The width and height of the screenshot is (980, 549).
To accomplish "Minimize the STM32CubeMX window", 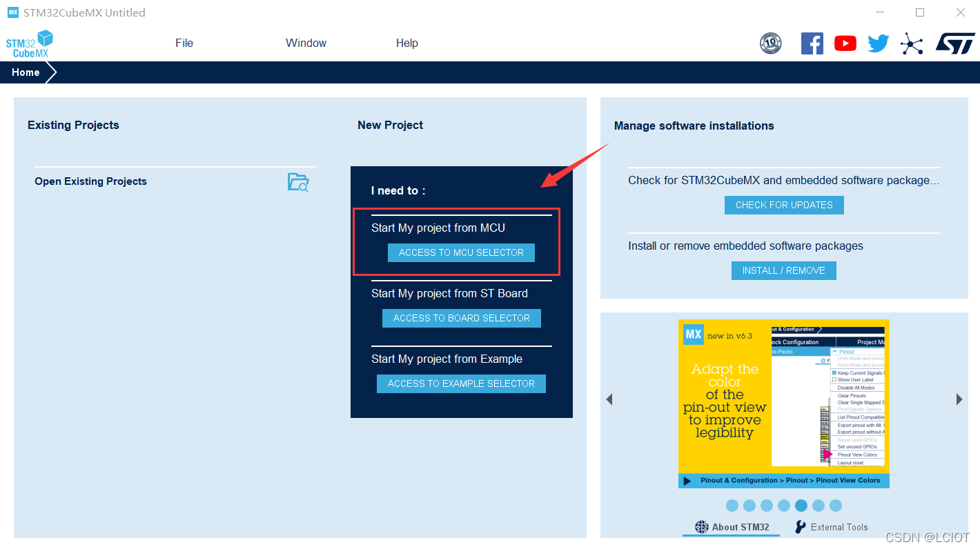I will point(879,12).
